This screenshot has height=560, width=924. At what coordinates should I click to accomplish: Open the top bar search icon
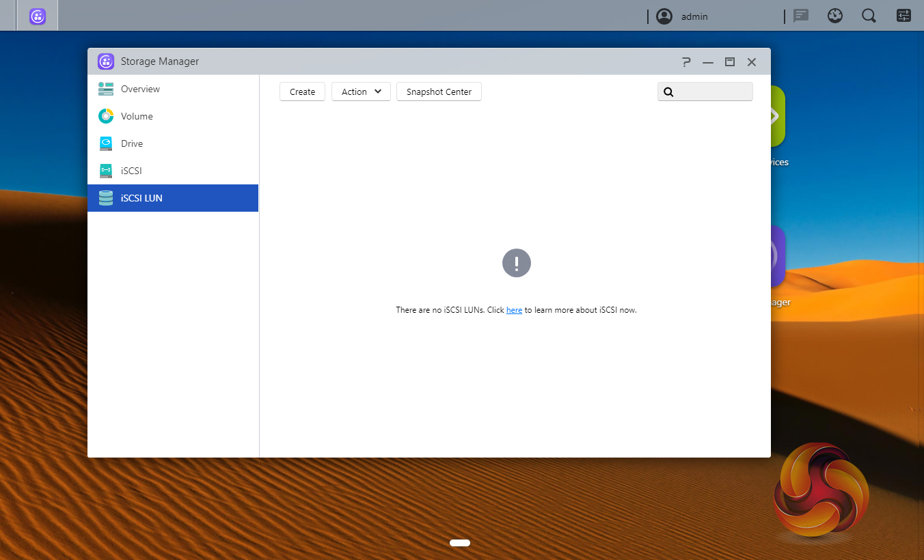[x=869, y=16]
